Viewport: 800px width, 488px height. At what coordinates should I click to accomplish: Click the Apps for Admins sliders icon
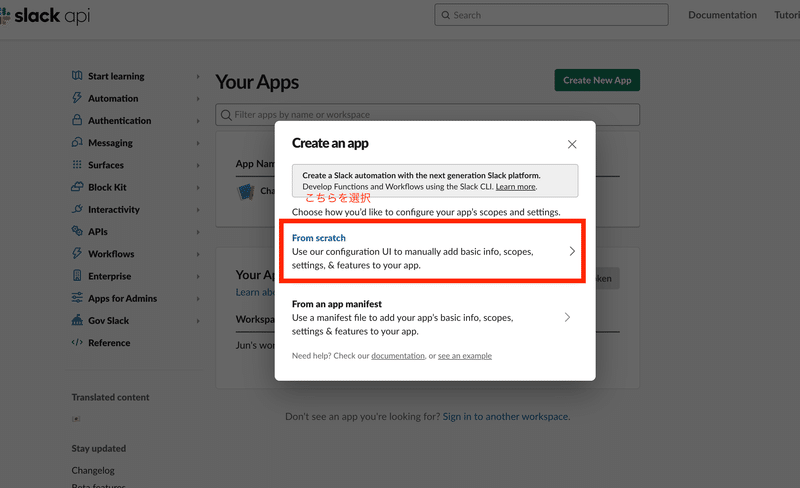pos(77,298)
